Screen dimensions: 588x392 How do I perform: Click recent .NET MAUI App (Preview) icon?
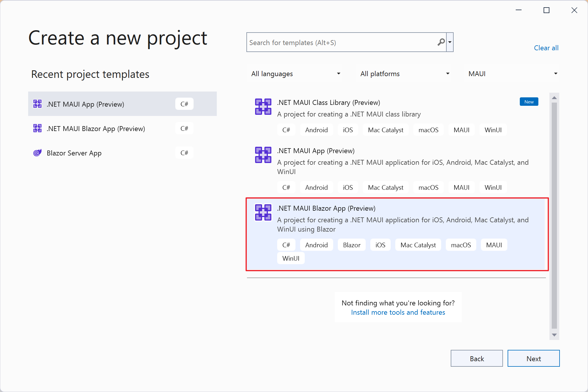click(x=37, y=104)
